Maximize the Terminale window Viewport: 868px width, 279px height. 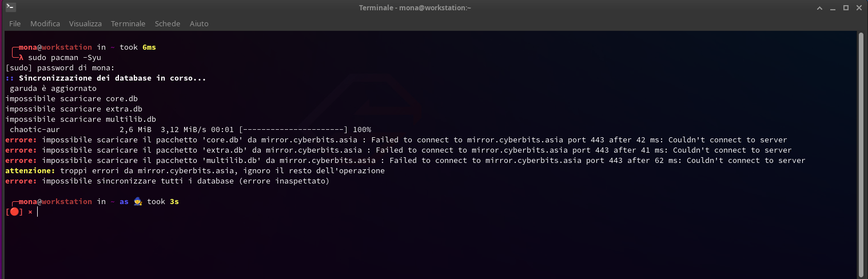pyautogui.click(x=847, y=8)
